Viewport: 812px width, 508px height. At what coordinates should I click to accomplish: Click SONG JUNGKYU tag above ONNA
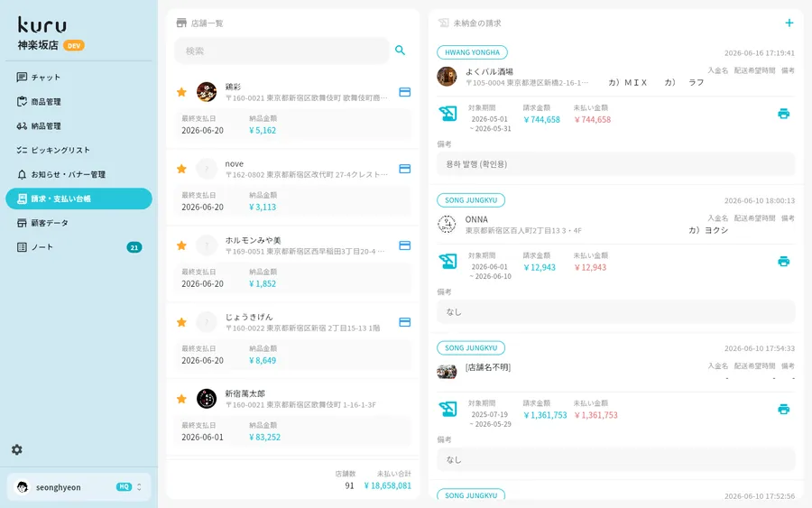pyautogui.click(x=471, y=200)
